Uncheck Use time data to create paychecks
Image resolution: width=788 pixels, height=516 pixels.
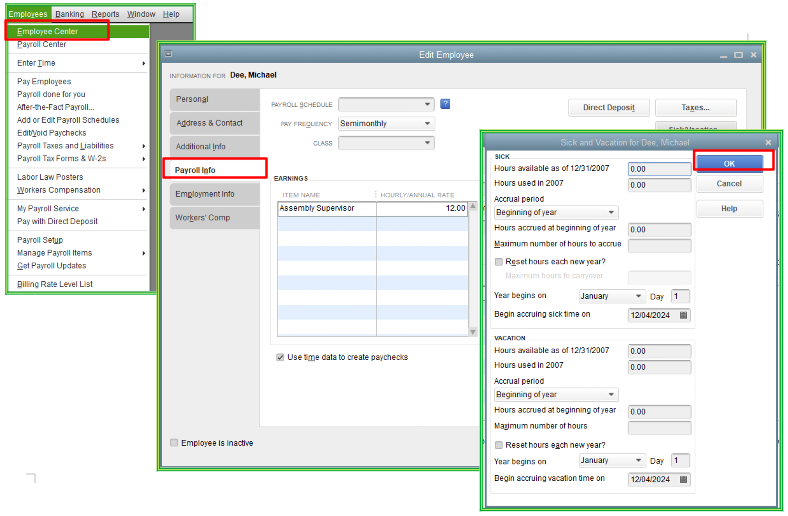tap(280, 357)
